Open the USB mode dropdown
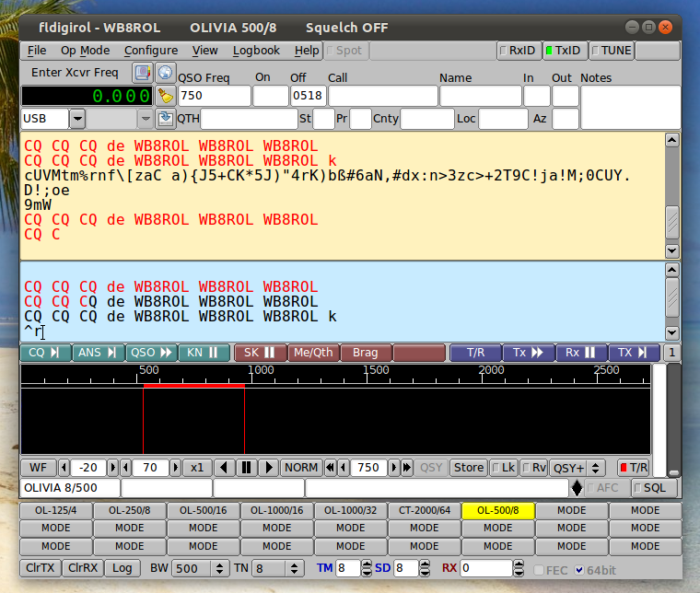Image resolution: width=700 pixels, height=593 pixels. click(x=77, y=119)
